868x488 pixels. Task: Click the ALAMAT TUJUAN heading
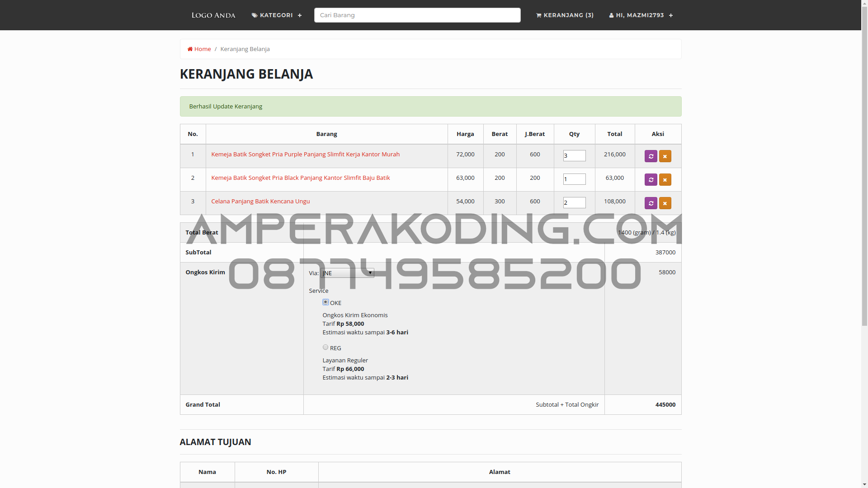click(215, 442)
